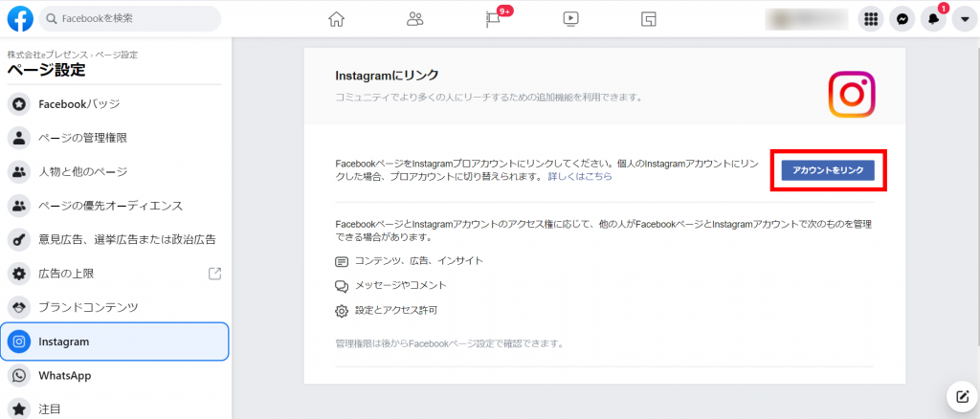This screenshot has width=980, height=419.
Task: Select Facebookバッジ settings item
Action: tap(115, 103)
